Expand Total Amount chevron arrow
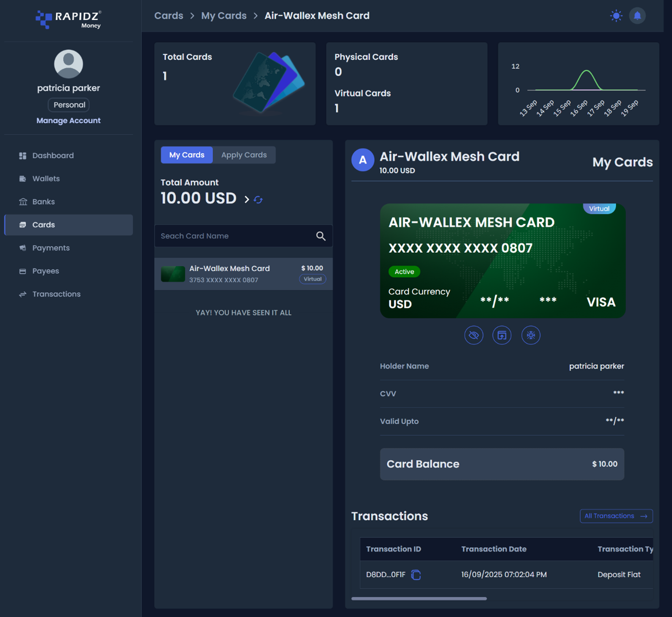This screenshot has width=672, height=617. [247, 199]
